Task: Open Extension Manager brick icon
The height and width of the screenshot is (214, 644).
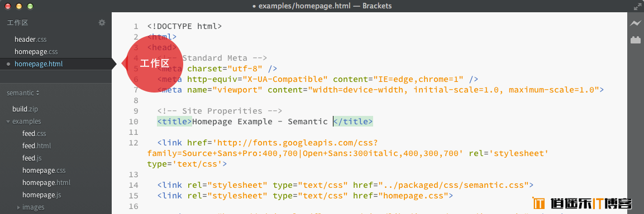Action: (x=636, y=40)
